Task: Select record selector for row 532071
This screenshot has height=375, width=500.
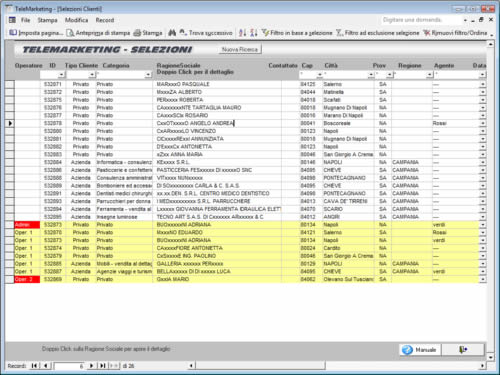Action: (x=10, y=84)
